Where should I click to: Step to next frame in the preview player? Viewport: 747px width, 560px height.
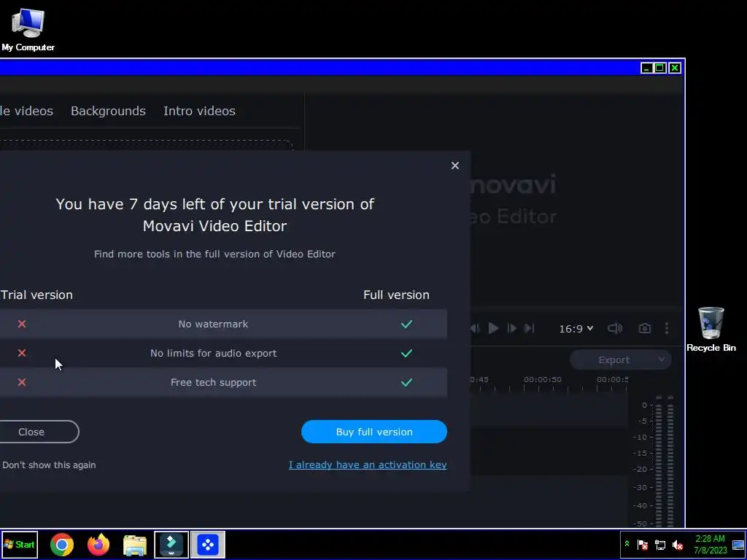click(511, 328)
